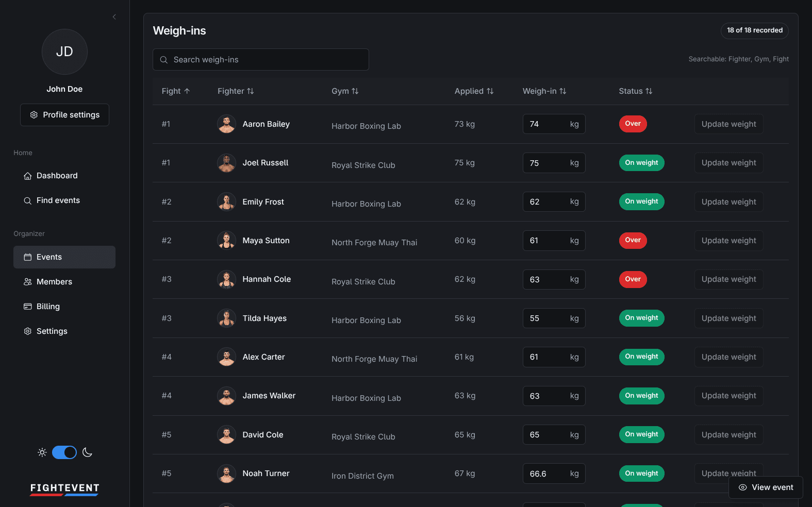Click the View event button
Image resolution: width=812 pixels, height=507 pixels.
point(766,487)
